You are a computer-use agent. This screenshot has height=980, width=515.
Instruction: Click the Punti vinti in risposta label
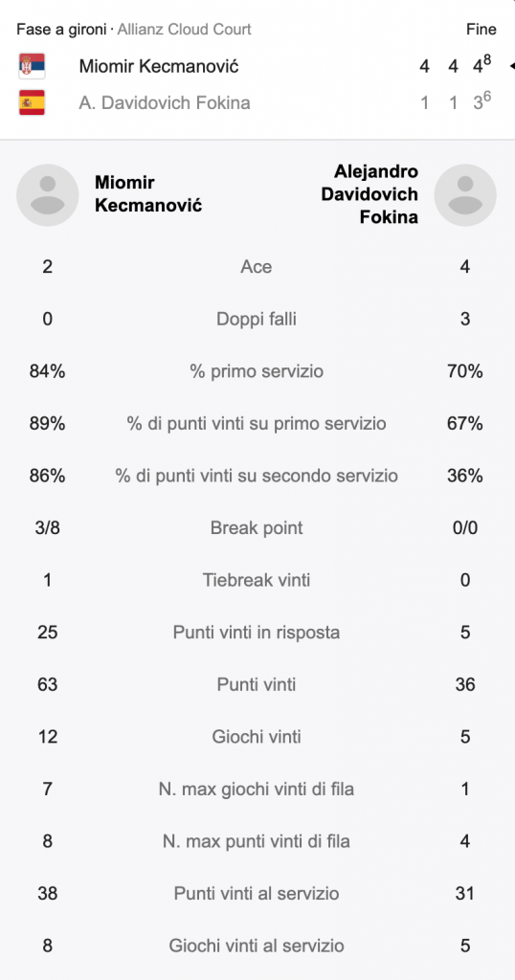257,633
